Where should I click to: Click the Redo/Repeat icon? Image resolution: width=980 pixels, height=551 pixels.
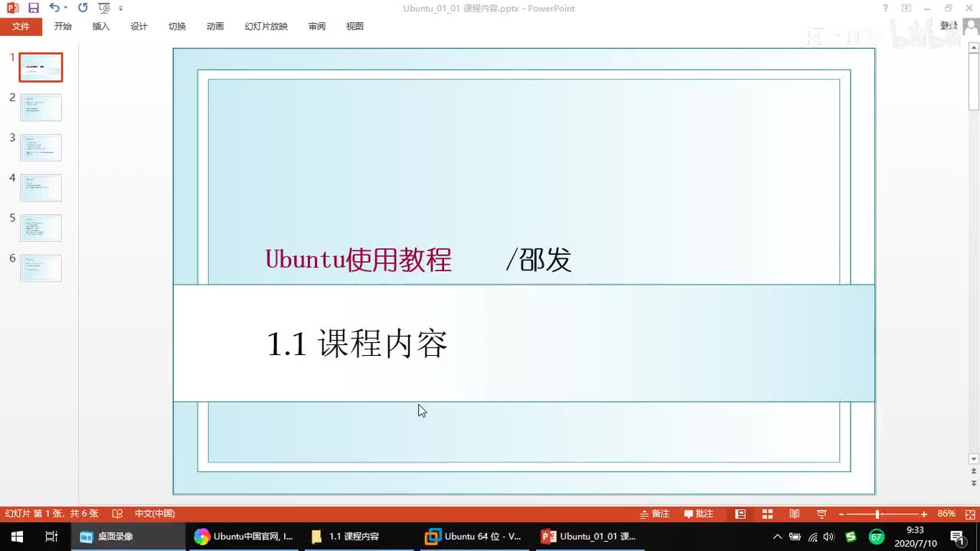[x=83, y=8]
